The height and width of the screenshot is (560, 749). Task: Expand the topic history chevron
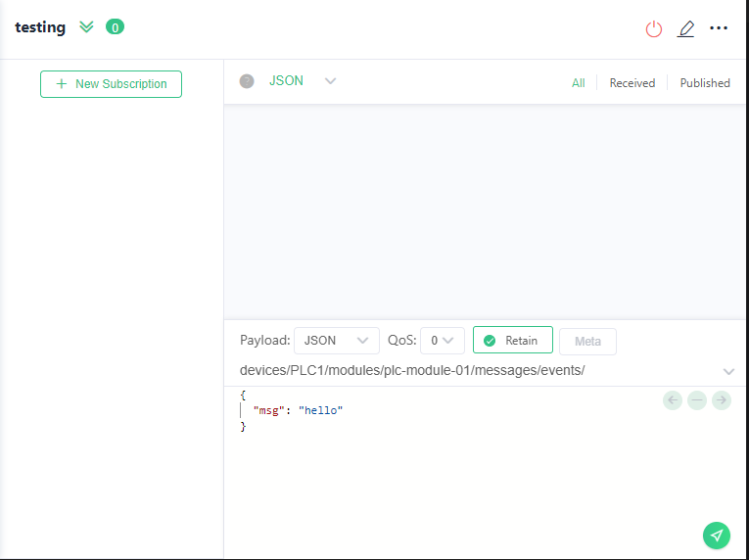728,371
